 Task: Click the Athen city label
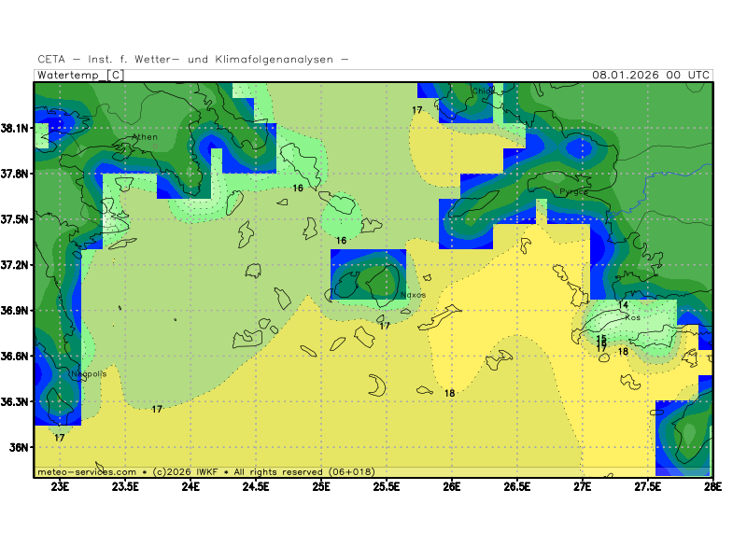pyautogui.click(x=145, y=137)
